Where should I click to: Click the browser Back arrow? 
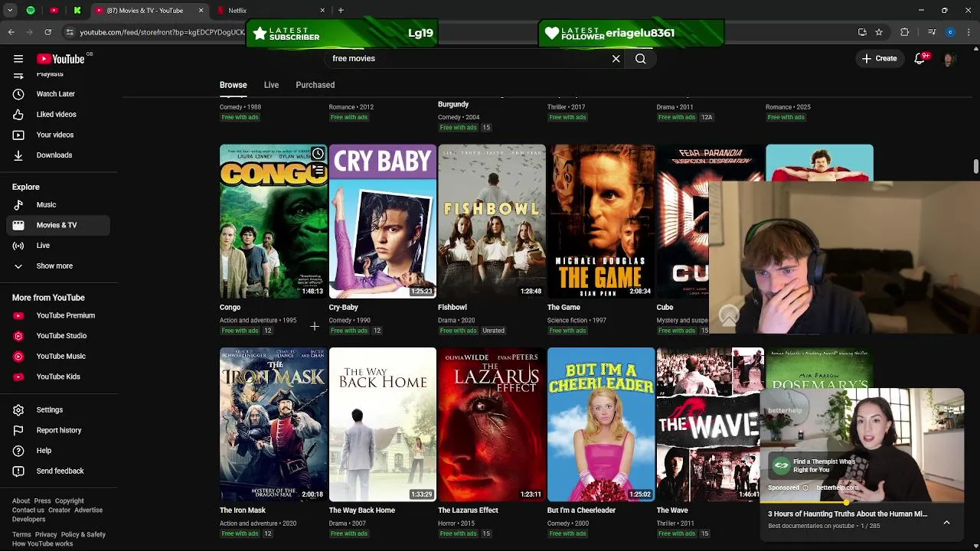pyautogui.click(x=11, y=32)
